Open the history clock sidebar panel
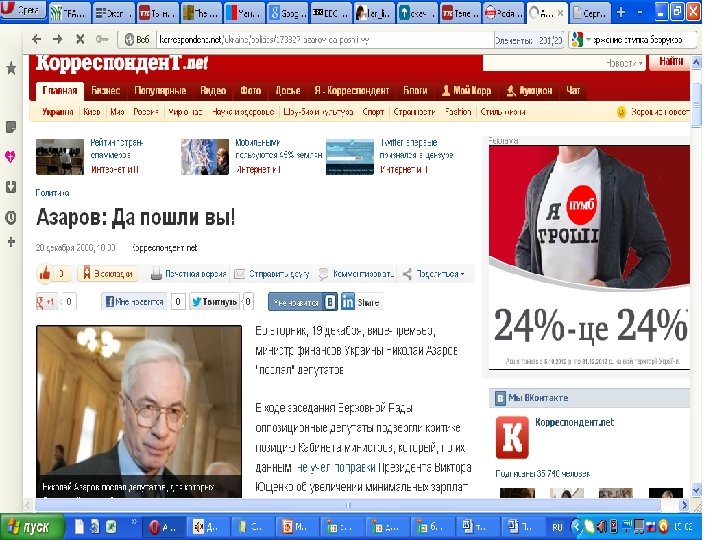720x540 pixels. point(11,217)
